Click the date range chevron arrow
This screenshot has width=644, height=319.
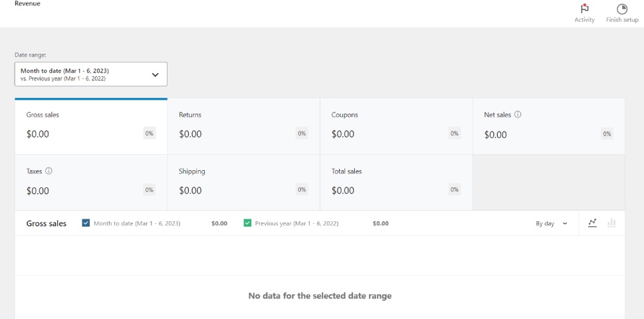pyautogui.click(x=156, y=74)
